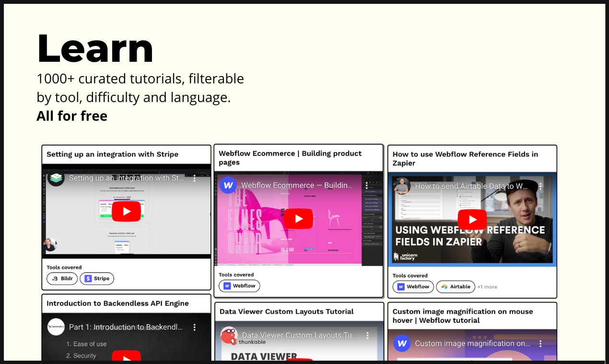This screenshot has width=609, height=364.
Task: Select the Webflow tag under Zapier Reference Fields card
Action: point(413,287)
